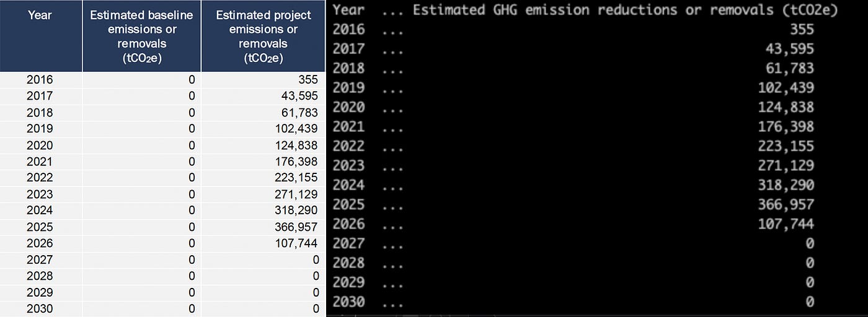Select table cell with project emissions 107,744

pyautogui.click(x=296, y=243)
